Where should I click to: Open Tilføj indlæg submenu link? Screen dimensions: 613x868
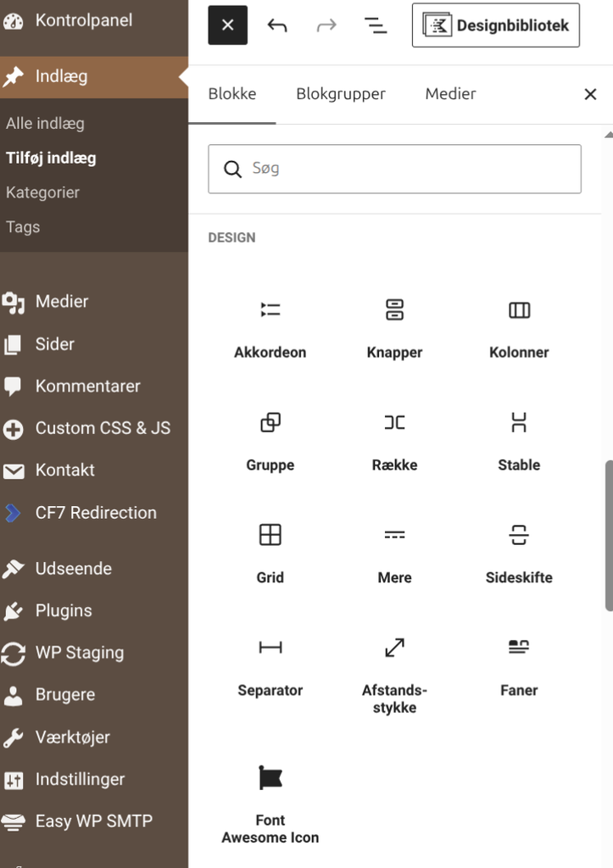[x=51, y=158]
